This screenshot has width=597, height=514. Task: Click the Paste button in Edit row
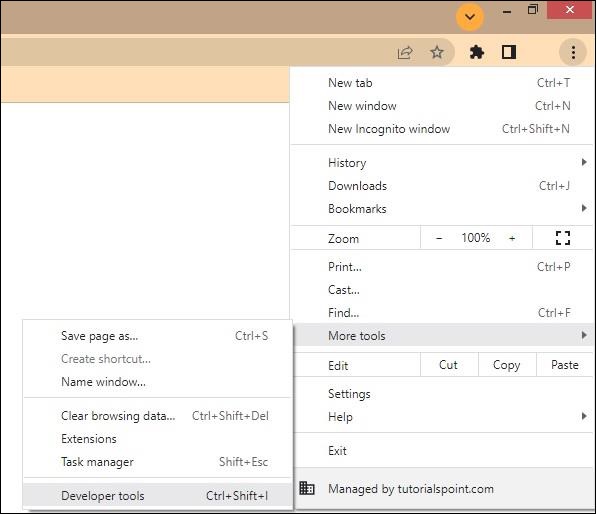pyautogui.click(x=565, y=365)
